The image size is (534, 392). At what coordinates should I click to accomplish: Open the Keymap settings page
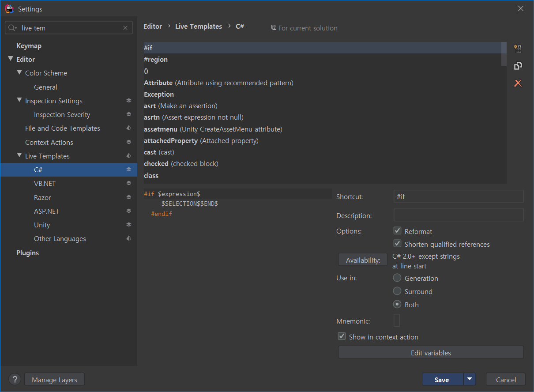click(29, 45)
